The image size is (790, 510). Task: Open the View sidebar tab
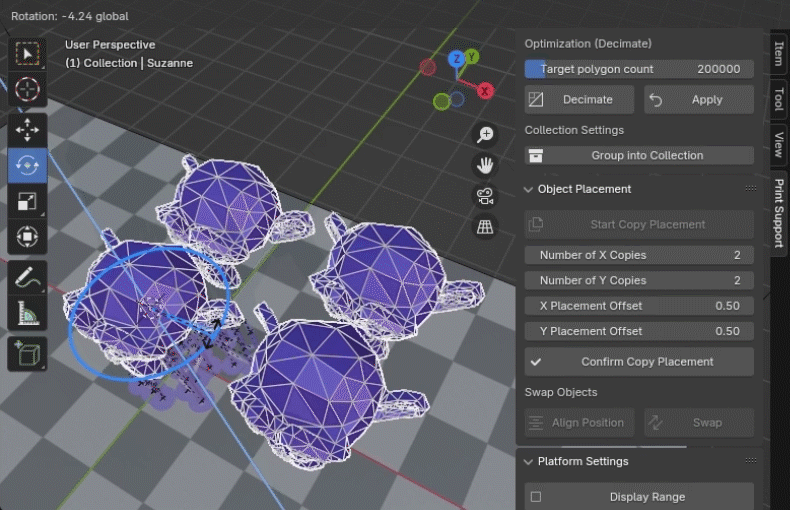[x=778, y=145]
